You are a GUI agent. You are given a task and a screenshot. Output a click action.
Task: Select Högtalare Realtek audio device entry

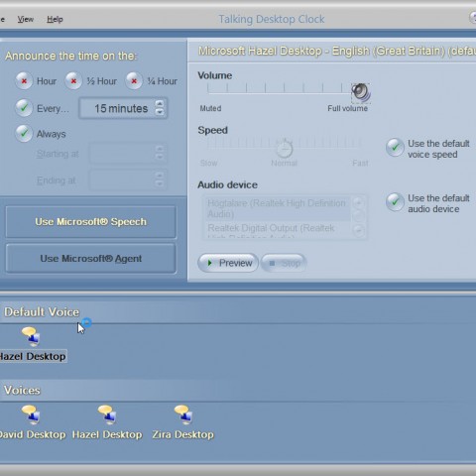pos(277,208)
